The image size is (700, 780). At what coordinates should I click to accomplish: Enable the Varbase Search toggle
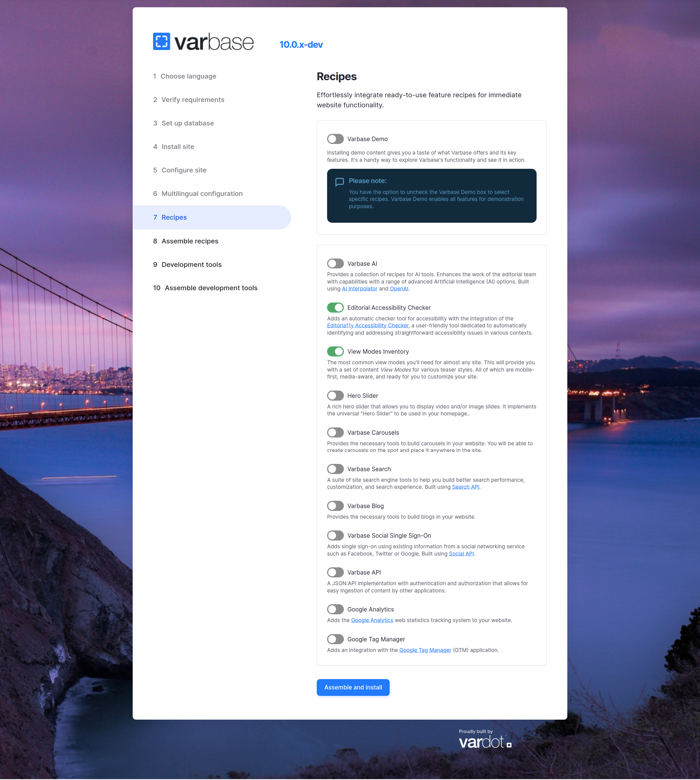[335, 469]
